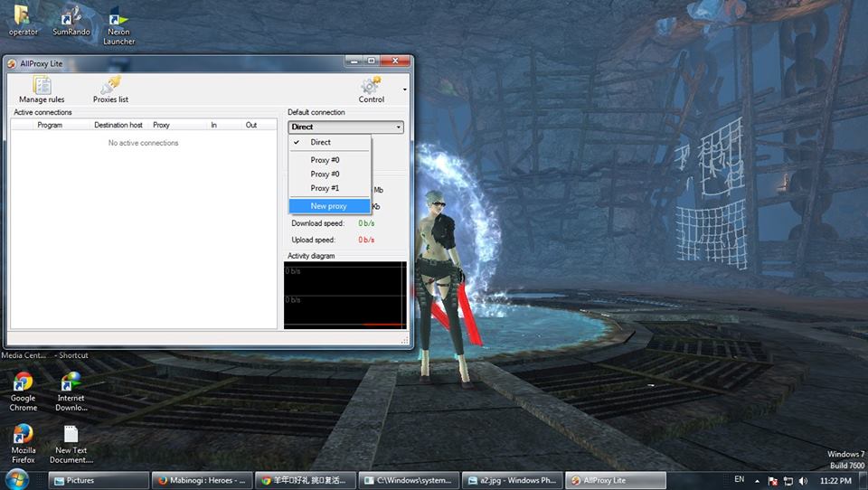Expand the arrow beside the Control icon
Image resolution: width=868 pixels, height=490 pixels.
[x=405, y=90]
